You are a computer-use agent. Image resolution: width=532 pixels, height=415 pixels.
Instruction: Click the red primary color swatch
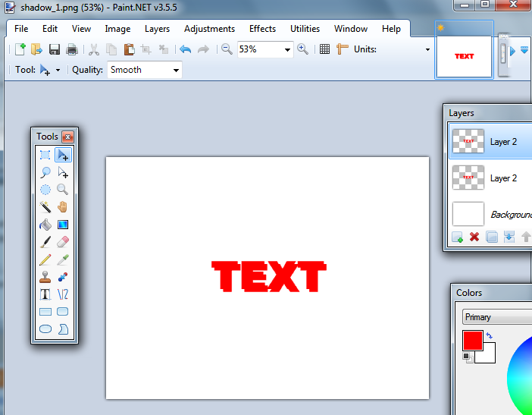(x=473, y=341)
